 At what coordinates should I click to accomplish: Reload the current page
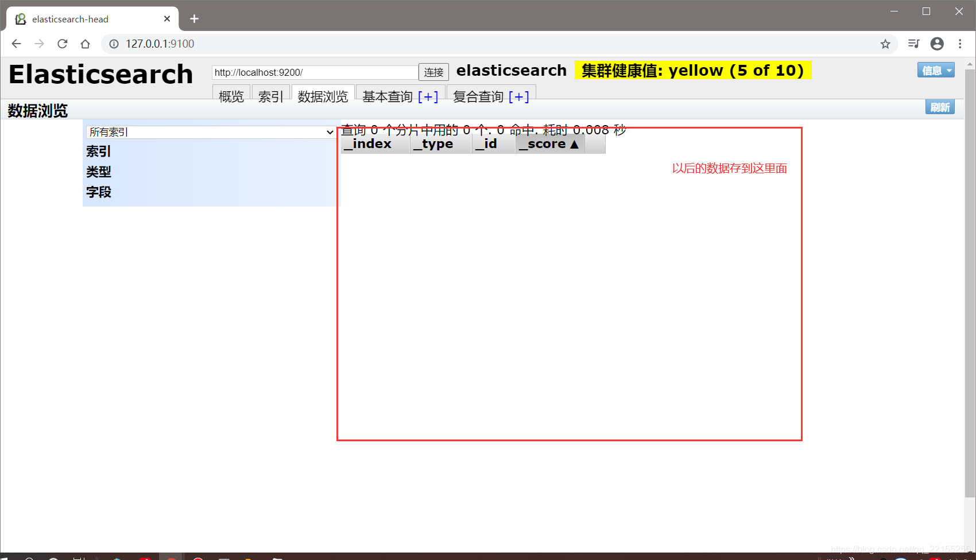pos(63,44)
